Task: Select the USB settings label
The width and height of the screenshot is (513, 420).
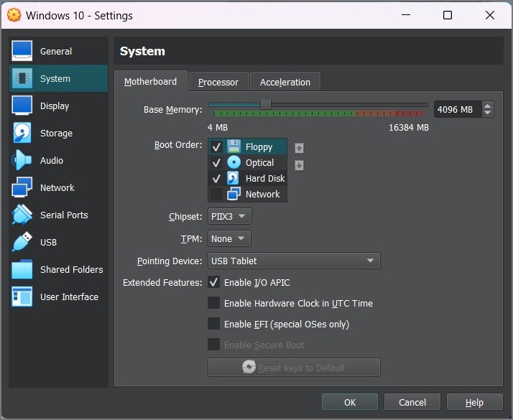Action: [48, 242]
